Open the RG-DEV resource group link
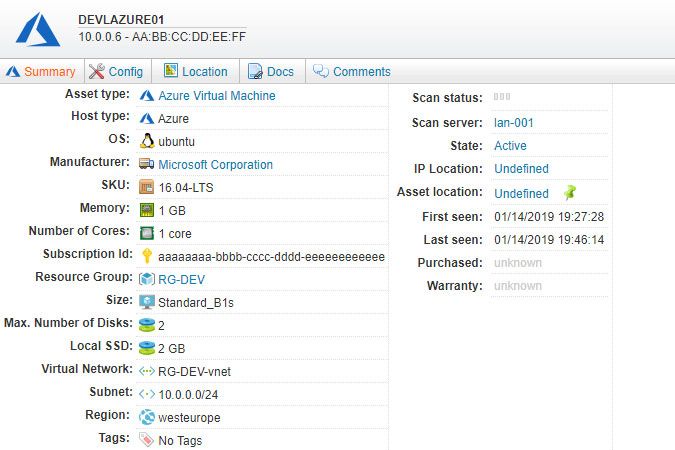675x450 pixels. (181, 280)
